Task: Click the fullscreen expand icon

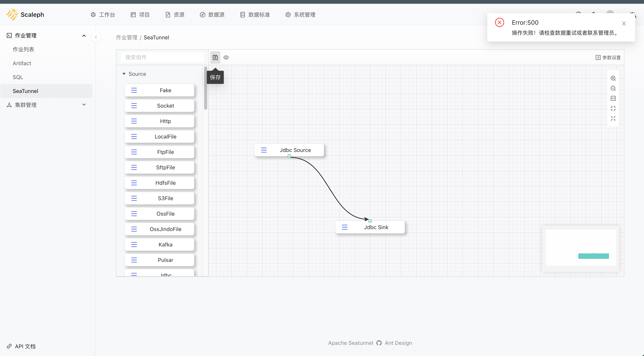Action: pos(613,118)
